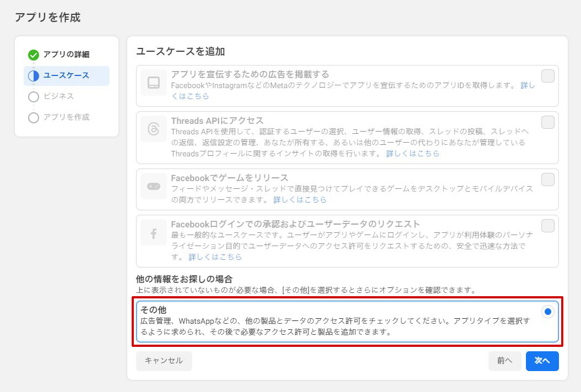
Task: Click the ユースケースを追加 heading
Action: tap(181, 52)
